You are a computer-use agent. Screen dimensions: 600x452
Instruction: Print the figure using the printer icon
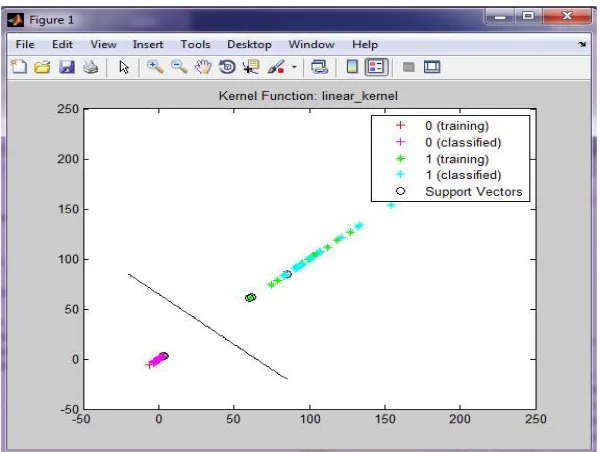(91, 67)
